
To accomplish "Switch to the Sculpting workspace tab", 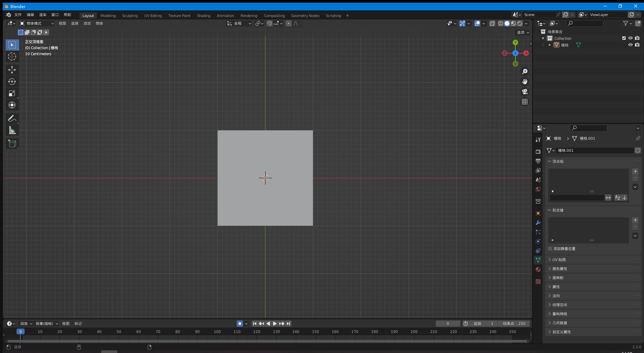I will [130, 16].
